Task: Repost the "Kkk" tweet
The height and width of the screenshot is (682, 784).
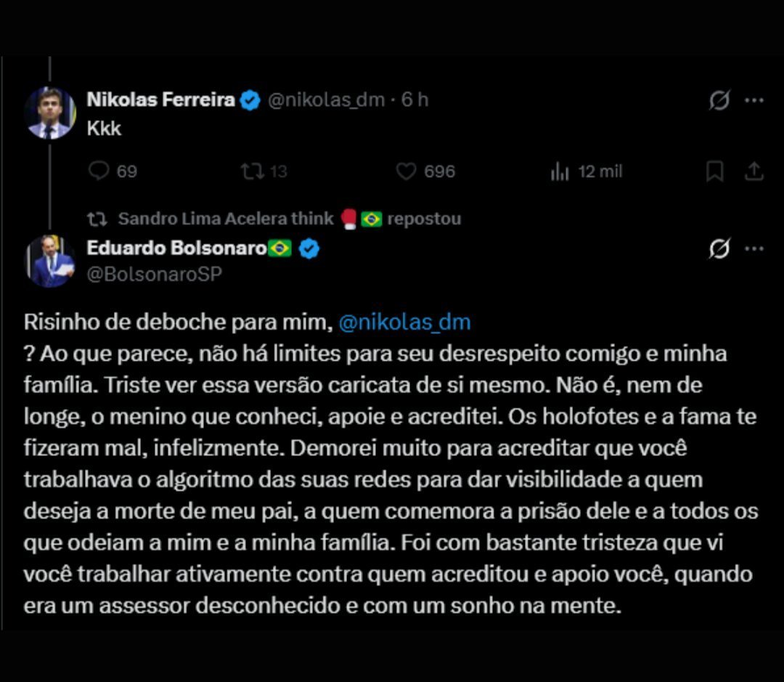Action: point(264,171)
